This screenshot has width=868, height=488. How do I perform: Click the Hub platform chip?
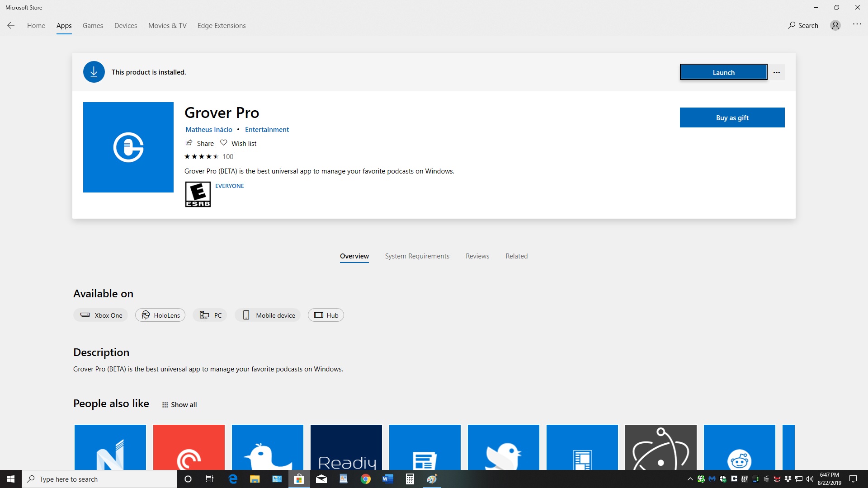326,315
